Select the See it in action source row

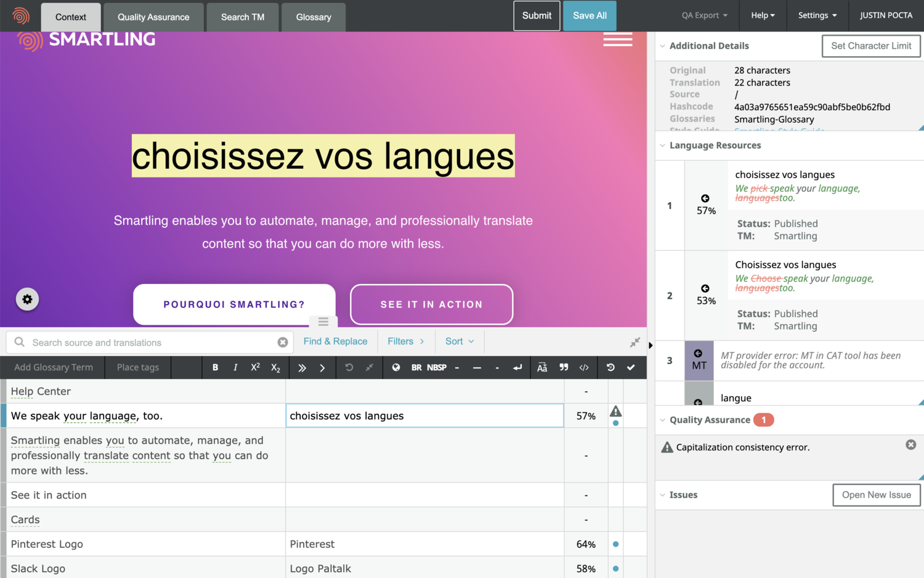coord(146,495)
